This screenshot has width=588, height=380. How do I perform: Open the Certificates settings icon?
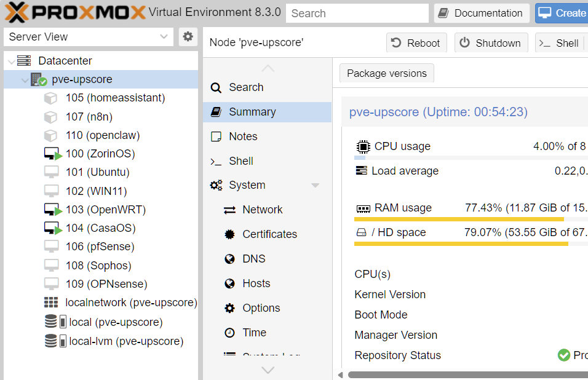click(x=230, y=234)
